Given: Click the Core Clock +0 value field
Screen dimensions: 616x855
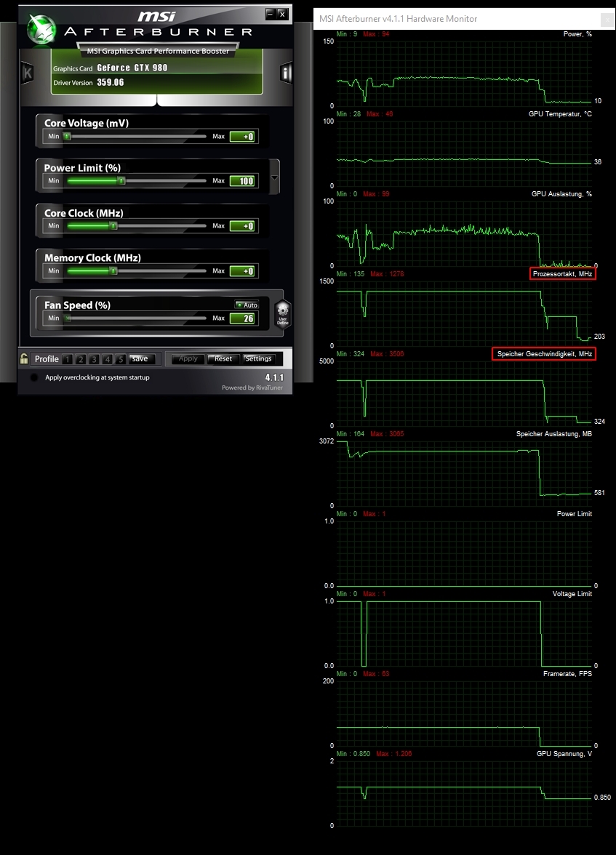Looking at the screenshot, I should (x=242, y=225).
